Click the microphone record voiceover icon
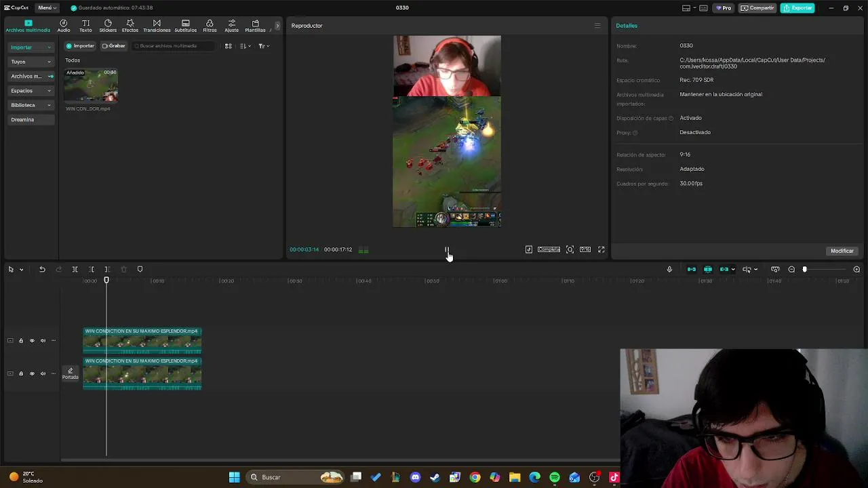The image size is (868, 488). click(x=669, y=269)
